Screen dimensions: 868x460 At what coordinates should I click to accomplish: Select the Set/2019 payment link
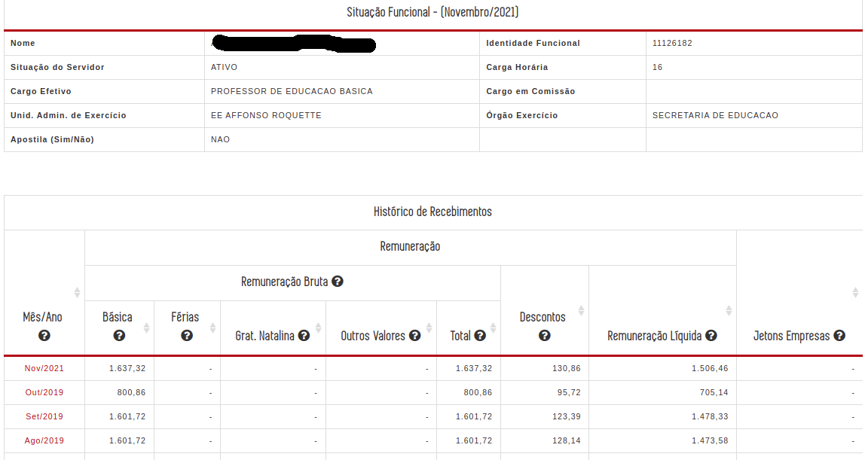click(x=44, y=417)
